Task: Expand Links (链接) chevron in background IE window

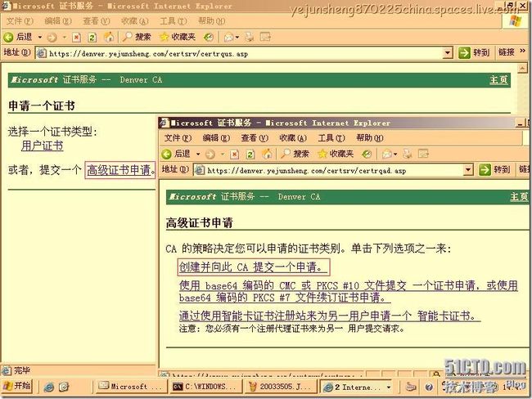Action: point(522,51)
